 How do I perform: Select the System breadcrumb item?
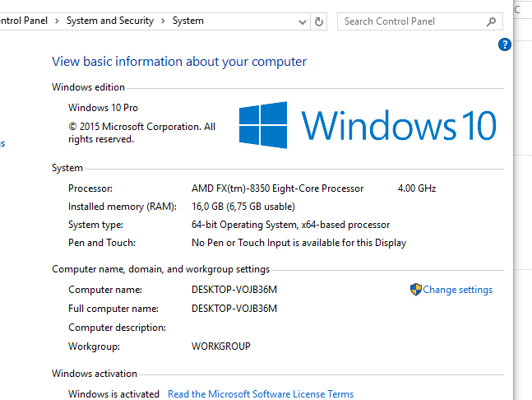tap(188, 21)
